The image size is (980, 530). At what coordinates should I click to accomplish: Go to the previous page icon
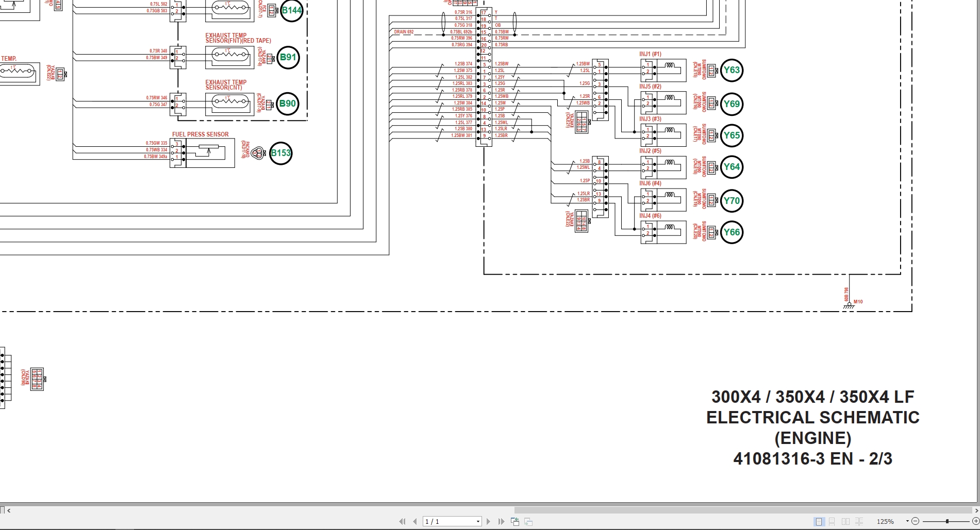point(415,521)
